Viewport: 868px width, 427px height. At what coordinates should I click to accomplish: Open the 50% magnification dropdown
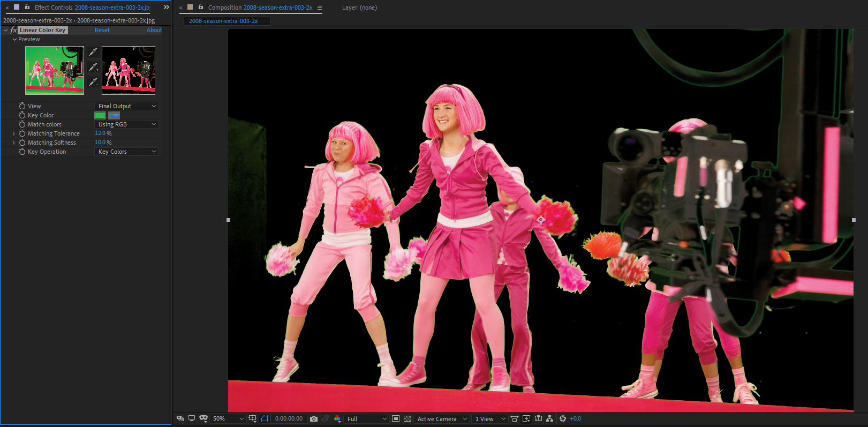(x=228, y=418)
